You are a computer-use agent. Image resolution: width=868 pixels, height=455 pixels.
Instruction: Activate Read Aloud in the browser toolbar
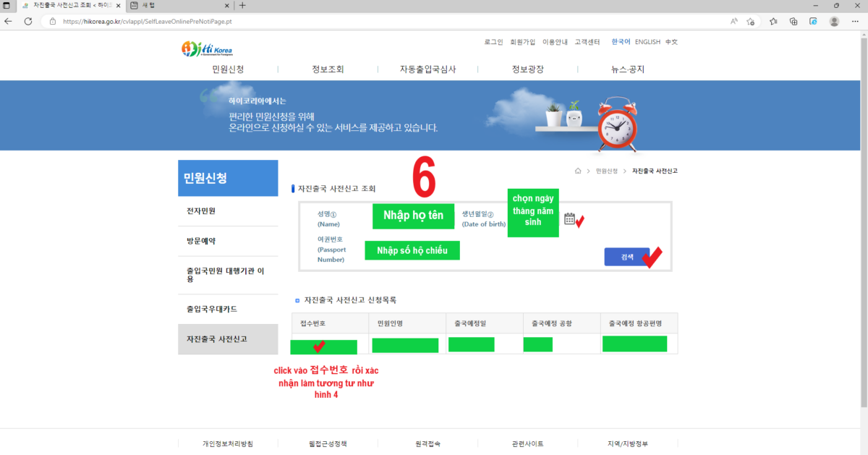[733, 22]
